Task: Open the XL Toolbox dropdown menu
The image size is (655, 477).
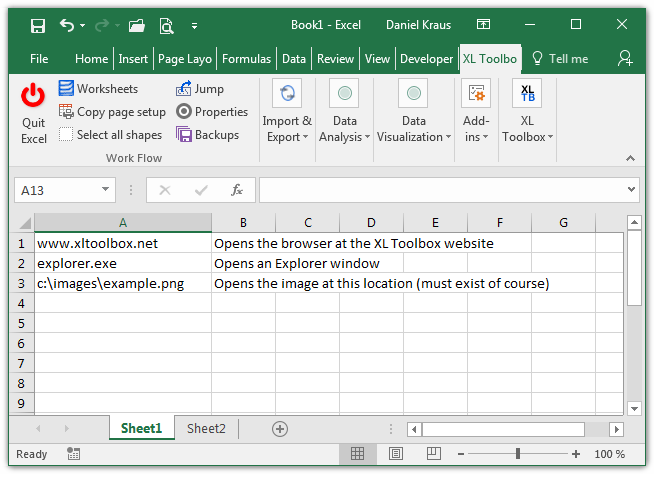Action: (527, 112)
